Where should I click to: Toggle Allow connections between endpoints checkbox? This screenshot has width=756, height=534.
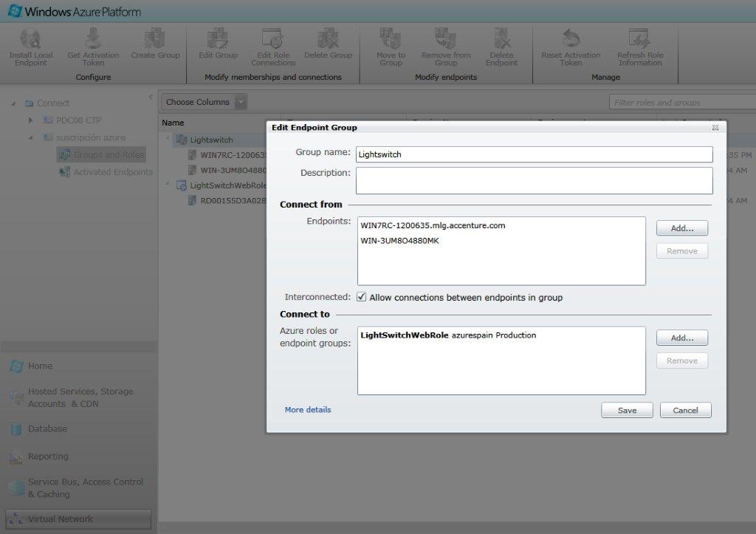(x=361, y=297)
